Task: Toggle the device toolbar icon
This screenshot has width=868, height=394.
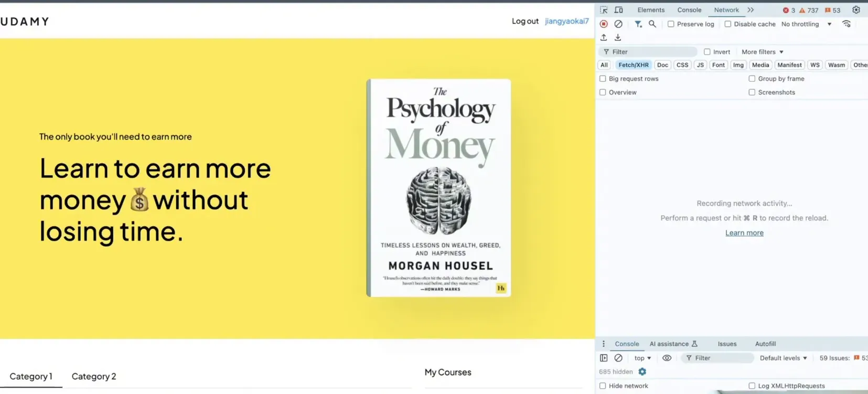Action: pyautogui.click(x=619, y=10)
